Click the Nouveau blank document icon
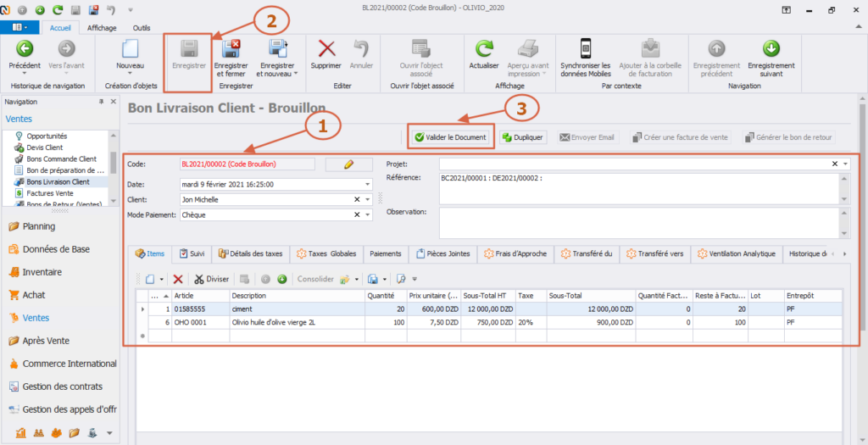868x445 pixels. pyautogui.click(x=130, y=48)
